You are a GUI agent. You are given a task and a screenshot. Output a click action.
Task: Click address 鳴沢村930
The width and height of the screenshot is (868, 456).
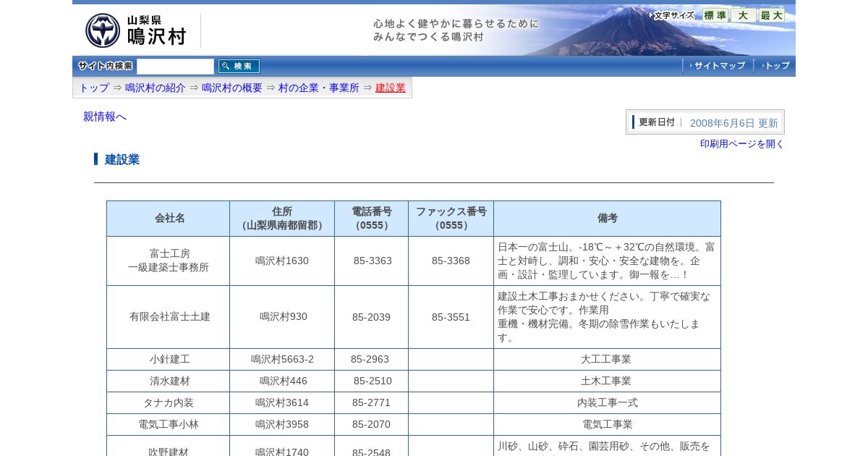coord(284,317)
